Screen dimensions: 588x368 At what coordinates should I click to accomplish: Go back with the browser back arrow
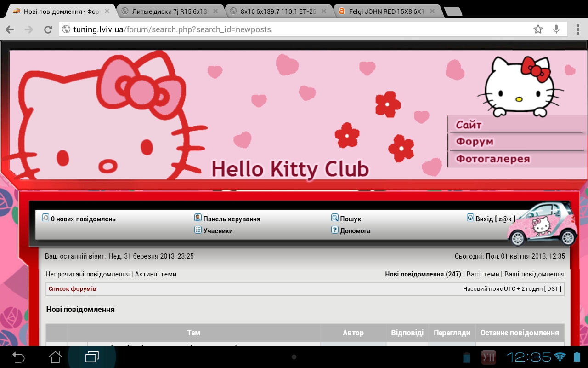tap(10, 29)
